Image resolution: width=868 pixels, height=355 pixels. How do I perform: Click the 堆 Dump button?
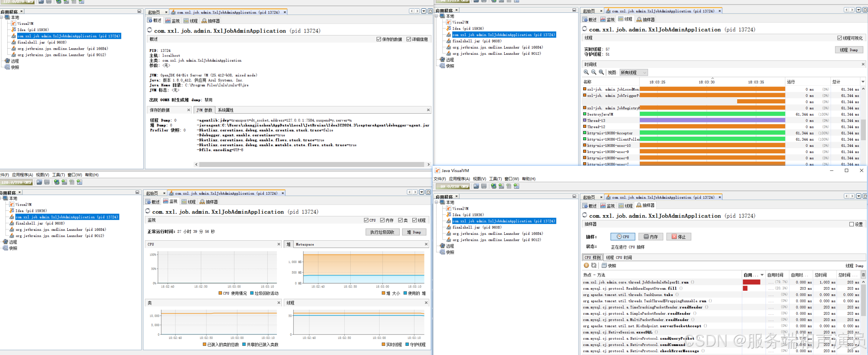(x=414, y=232)
